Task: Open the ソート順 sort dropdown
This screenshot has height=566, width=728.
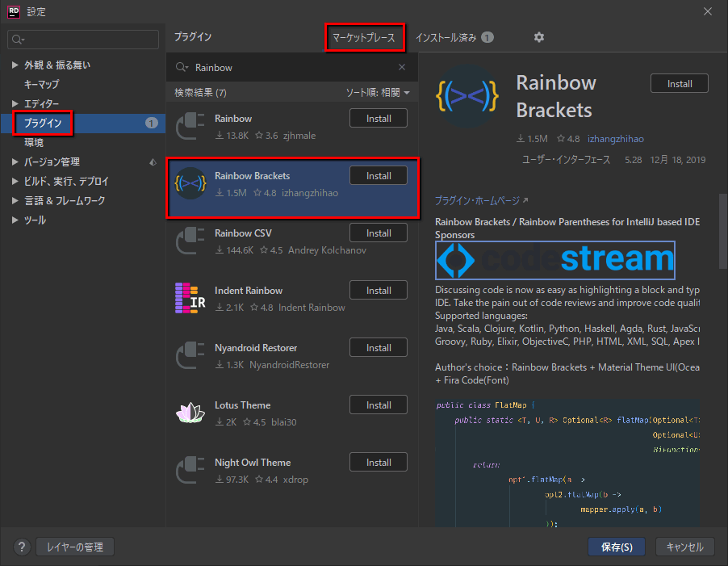Action: (378, 92)
